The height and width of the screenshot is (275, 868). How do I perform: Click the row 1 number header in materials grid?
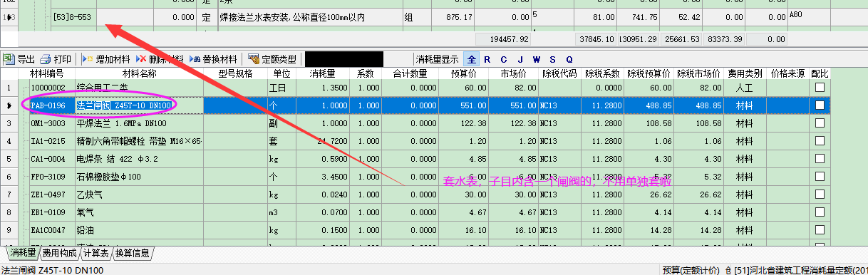pyautogui.click(x=9, y=87)
